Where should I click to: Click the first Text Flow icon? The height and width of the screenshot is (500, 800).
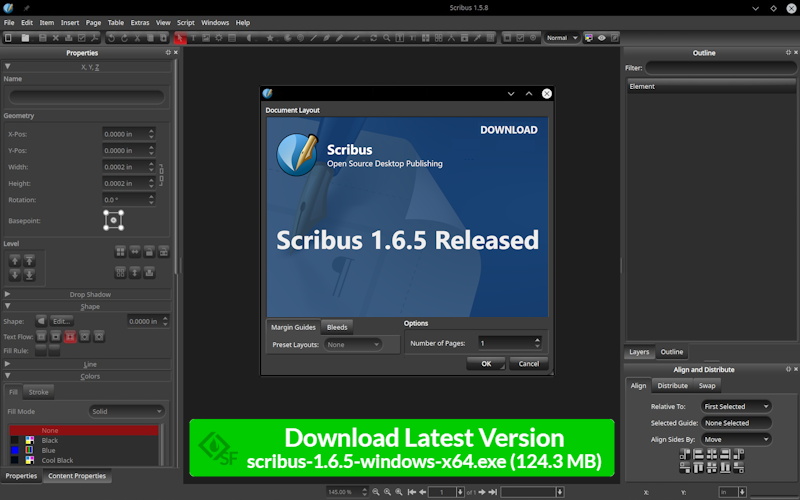tap(41, 337)
